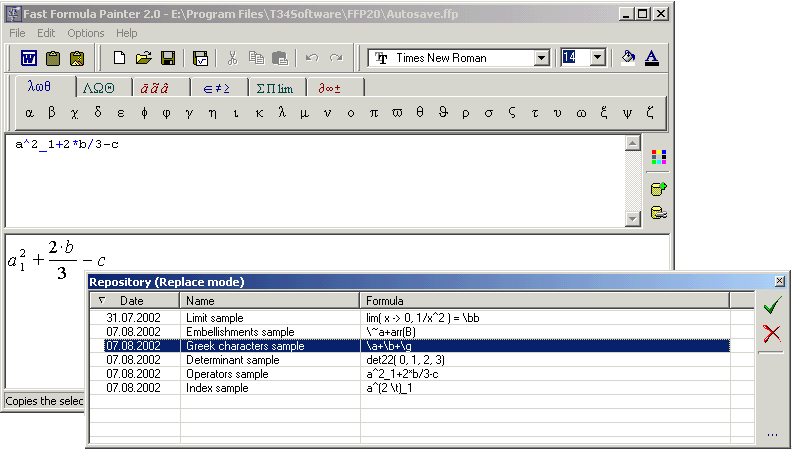The image size is (792, 451).
Task: Insert the Greek letter pi symbol
Action: click(x=374, y=113)
